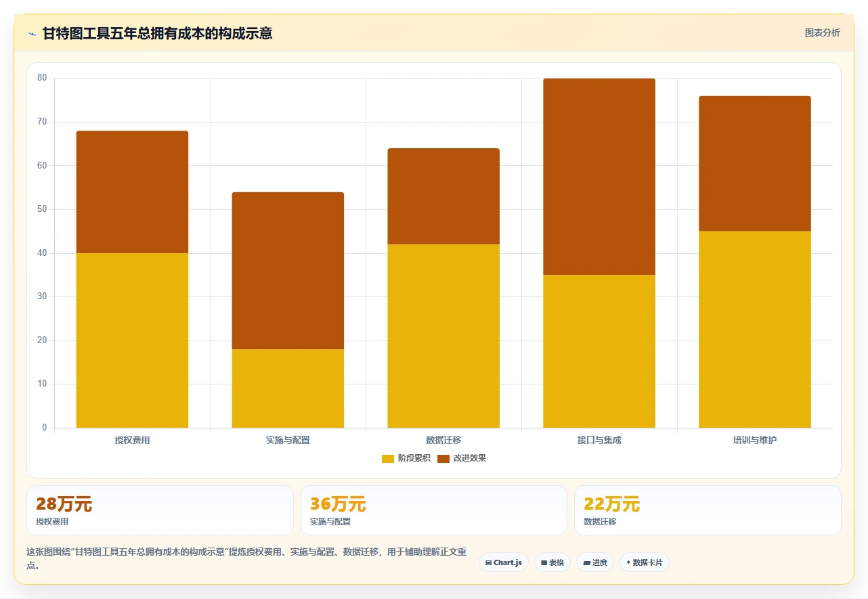Click brown bar segment for 接口与集成
Viewport: 868px width, 599px height.
(x=599, y=177)
